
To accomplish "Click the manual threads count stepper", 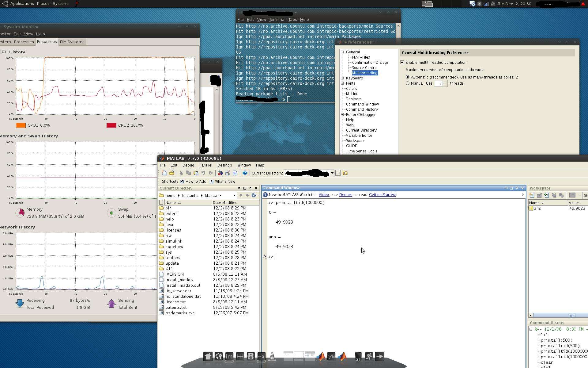I will click(445, 83).
